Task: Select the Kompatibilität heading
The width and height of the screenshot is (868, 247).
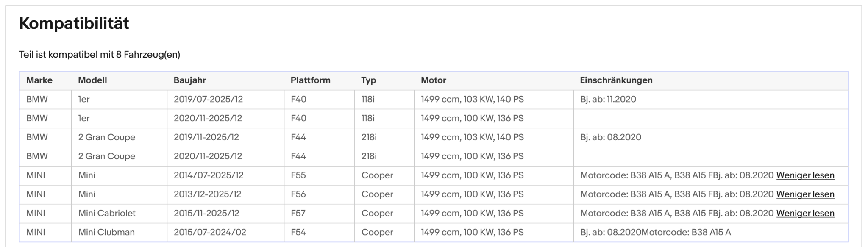Action: (x=74, y=23)
